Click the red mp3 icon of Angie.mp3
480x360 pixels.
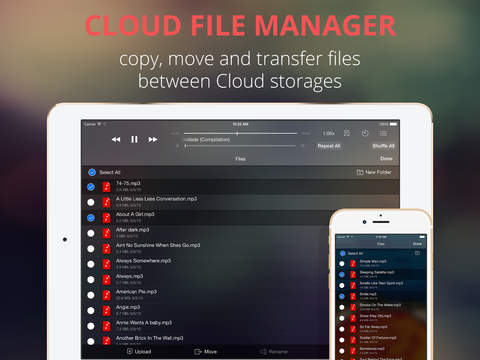click(x=106, y=310)
